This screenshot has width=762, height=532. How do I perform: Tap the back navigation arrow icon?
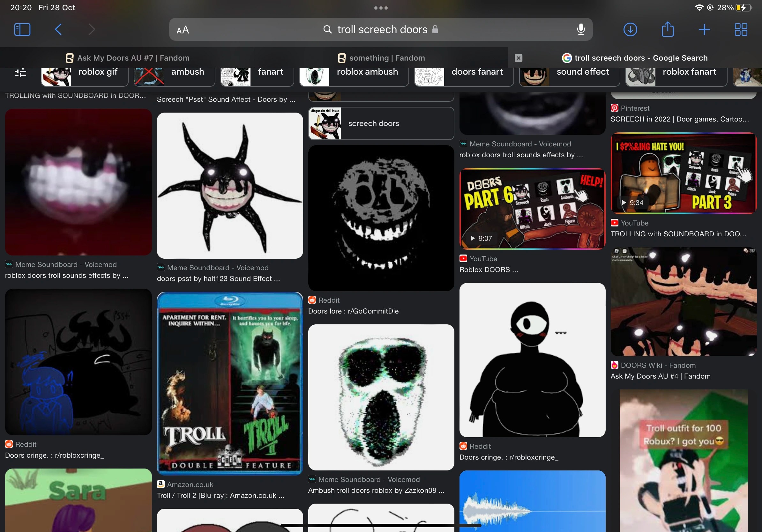pos(58,30)
